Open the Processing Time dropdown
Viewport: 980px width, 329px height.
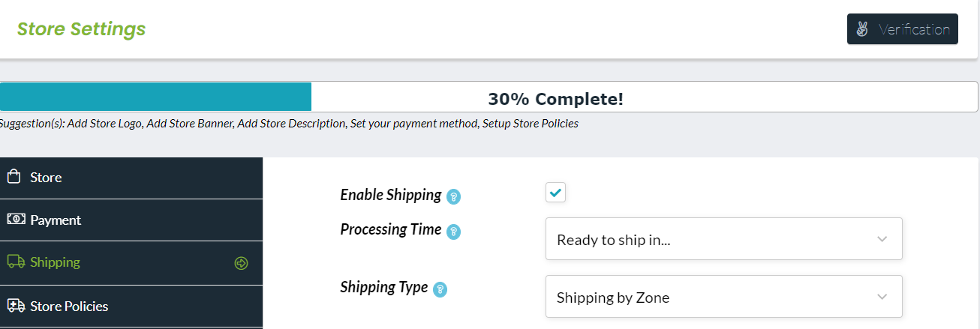(723, 239)
